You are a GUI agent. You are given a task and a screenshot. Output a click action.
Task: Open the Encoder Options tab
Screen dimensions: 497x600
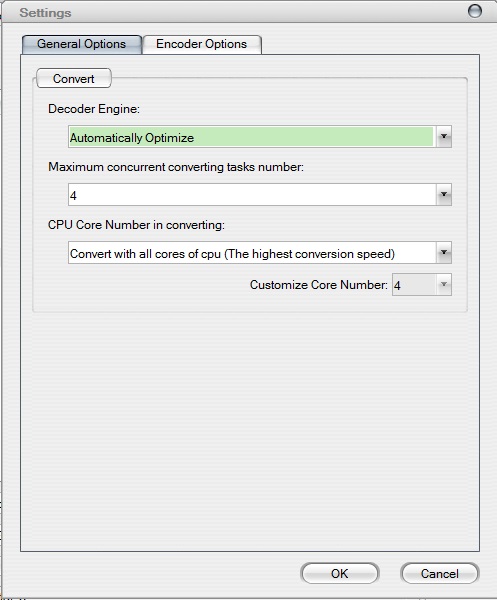(x=202, y=44)
